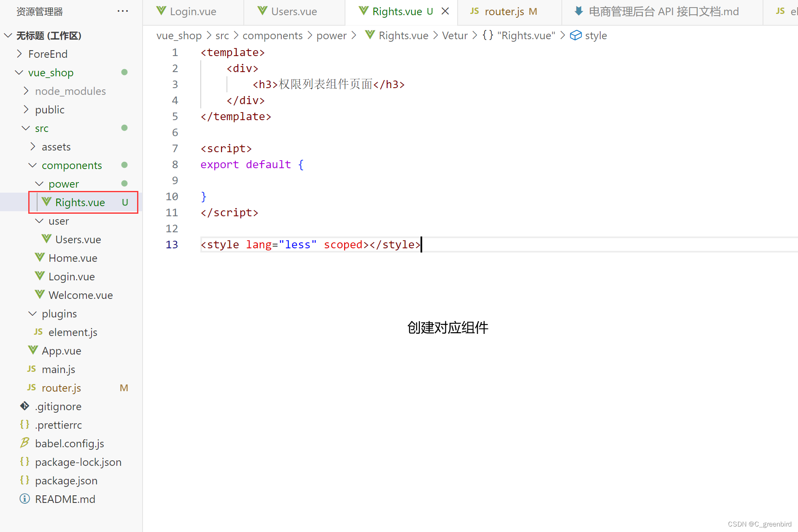Click the git icon beside .gitignore

point(25,406)
